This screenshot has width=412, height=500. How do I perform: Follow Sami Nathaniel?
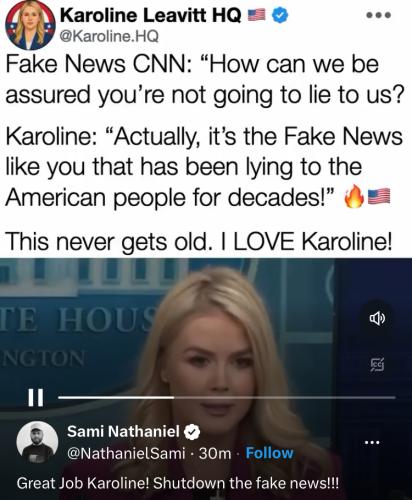point(269,453)
